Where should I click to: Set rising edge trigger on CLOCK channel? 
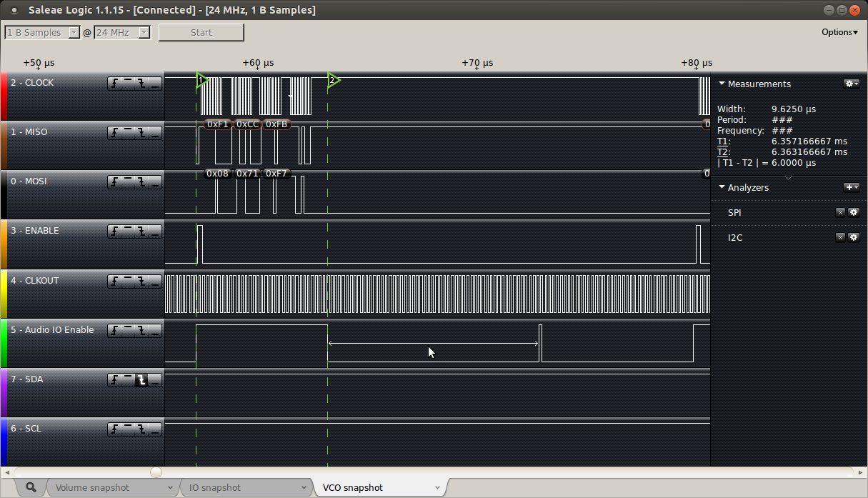(x=115, y=84)
